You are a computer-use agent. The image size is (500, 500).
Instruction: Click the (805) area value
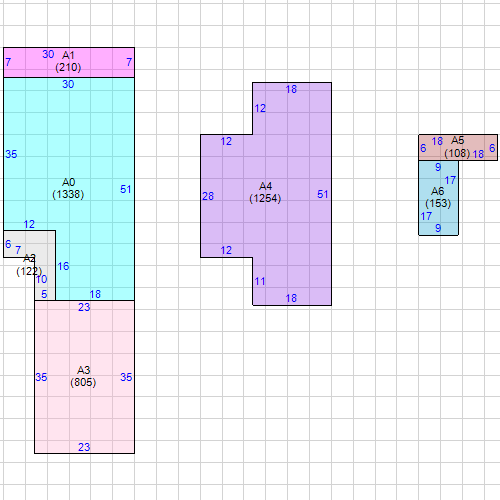point(83,382)
